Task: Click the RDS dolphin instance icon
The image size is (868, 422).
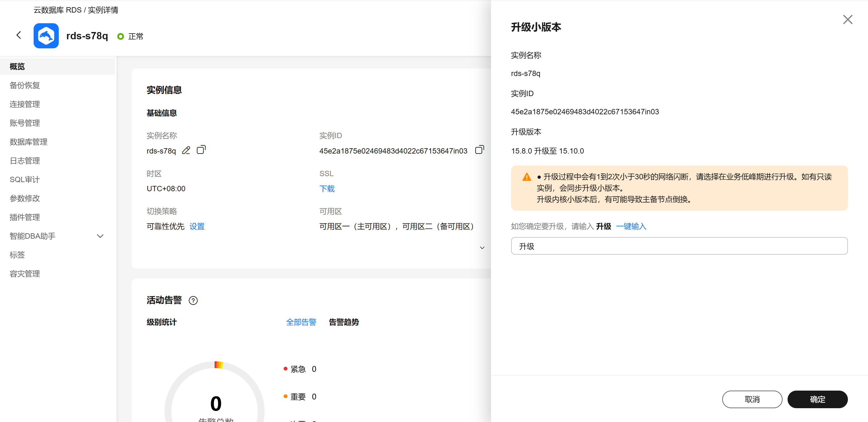Action: click(x=46, y=36)
